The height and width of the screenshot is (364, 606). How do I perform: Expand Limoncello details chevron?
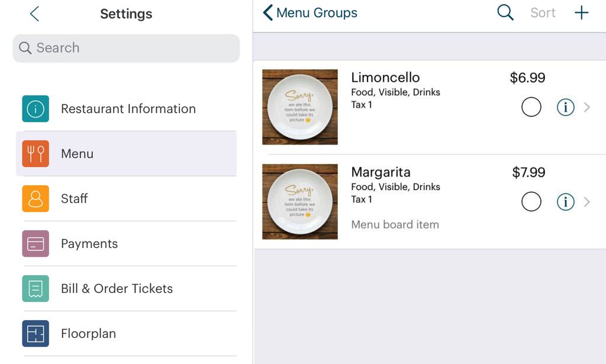[587, 107]
